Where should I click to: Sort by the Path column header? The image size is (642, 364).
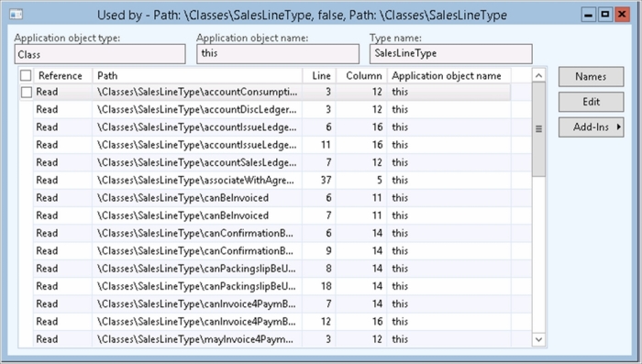[197, 76]
